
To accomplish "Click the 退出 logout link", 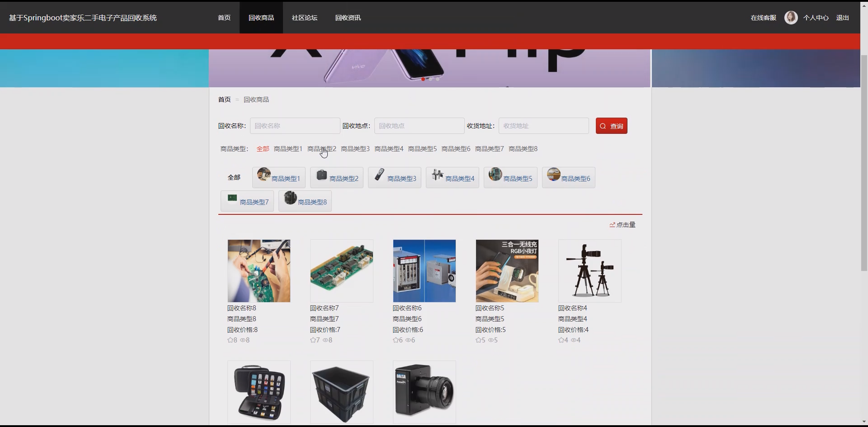I will [842, 18].
